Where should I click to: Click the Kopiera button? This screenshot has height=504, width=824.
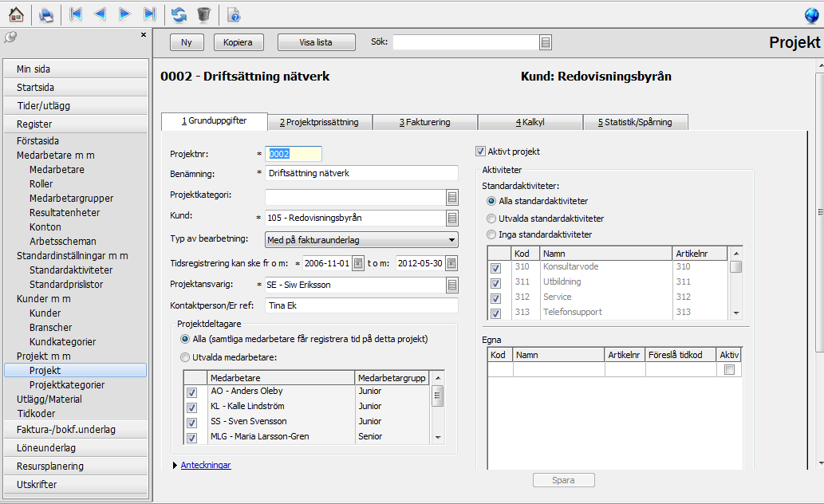238,42
